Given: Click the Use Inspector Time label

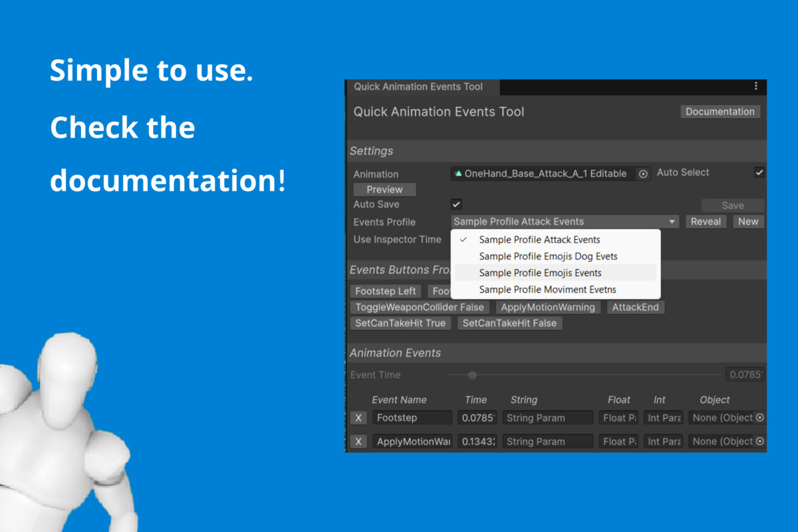Looking at the screenshot, I should coord(397,239).
